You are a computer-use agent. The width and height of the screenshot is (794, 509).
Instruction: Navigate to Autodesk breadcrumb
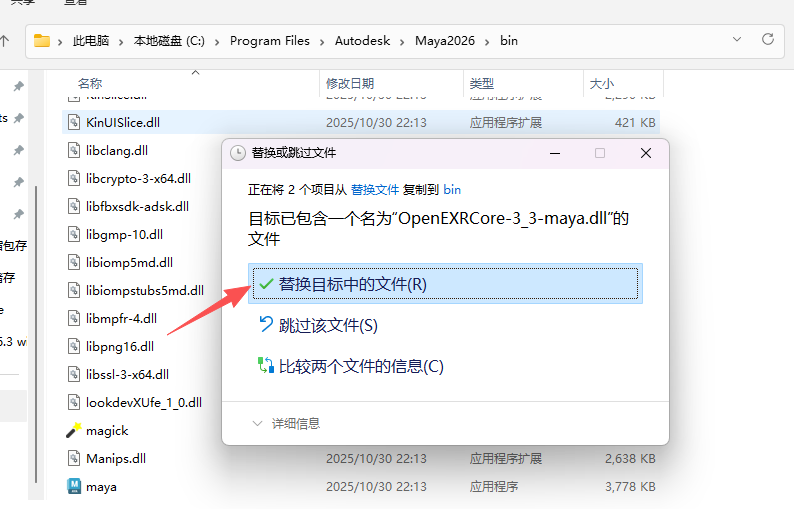pyautogui.click(x=362, y=41)
